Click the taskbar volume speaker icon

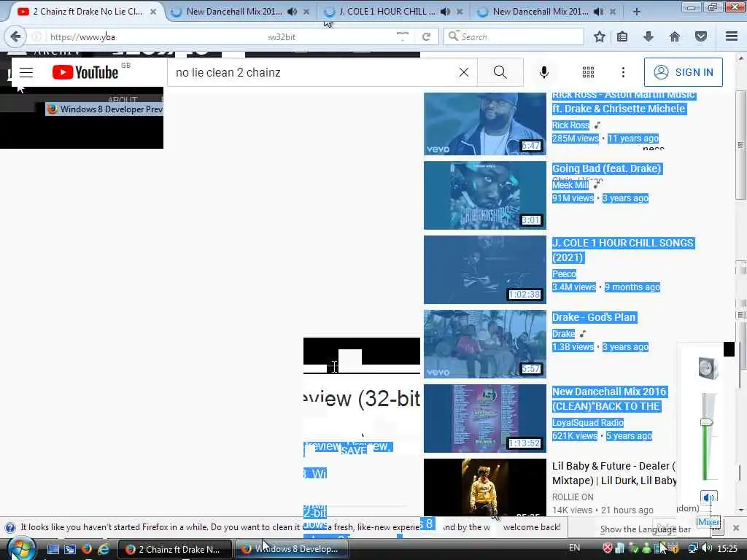point(707,548)
